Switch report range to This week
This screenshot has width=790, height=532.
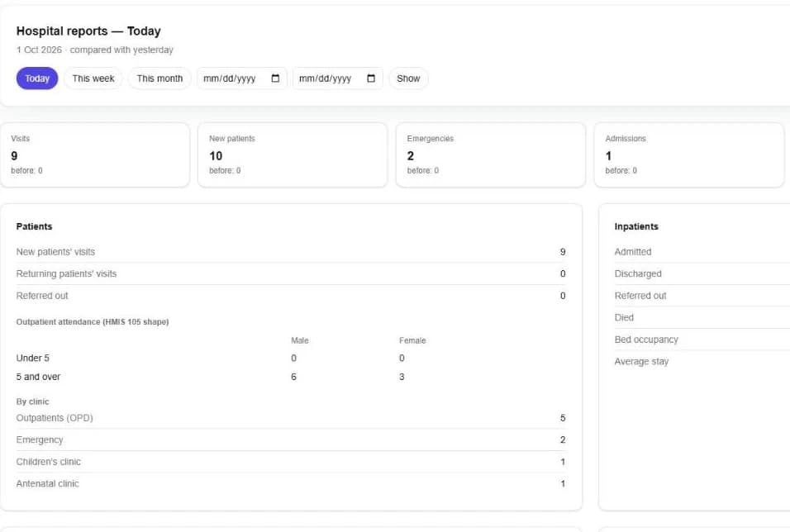coord(93,78)
